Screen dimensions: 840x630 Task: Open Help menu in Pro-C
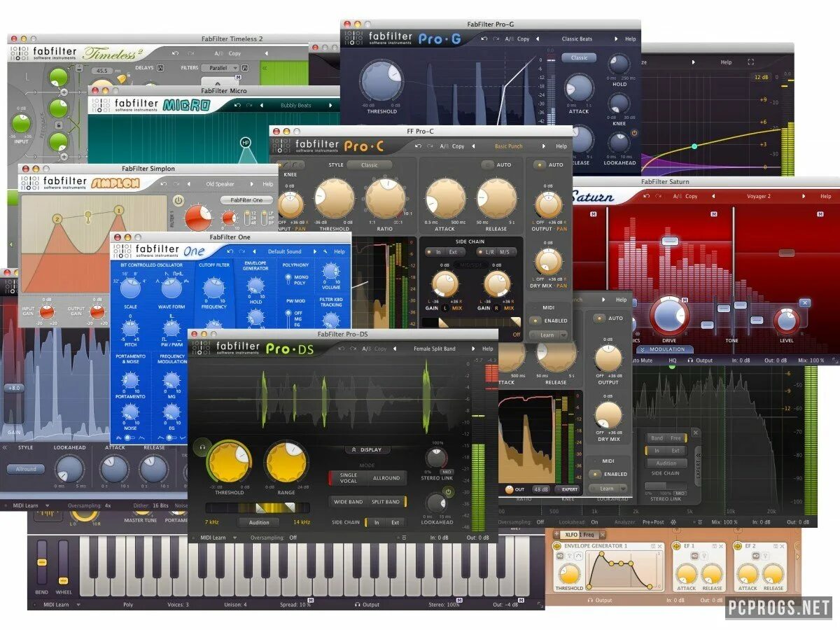pyautogui.click(x=561, y=146)
